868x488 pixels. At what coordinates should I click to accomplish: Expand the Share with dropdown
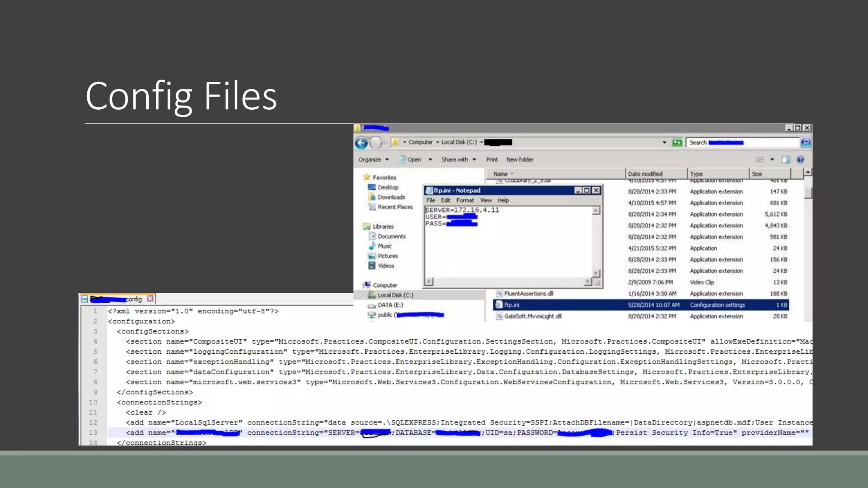click(459, 160)
